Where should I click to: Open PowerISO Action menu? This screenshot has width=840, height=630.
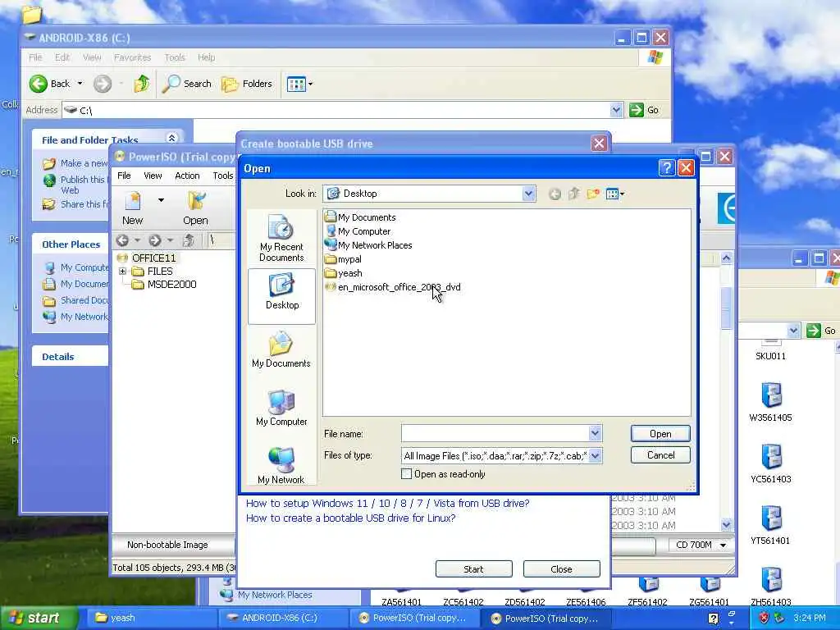pos(187,176)
